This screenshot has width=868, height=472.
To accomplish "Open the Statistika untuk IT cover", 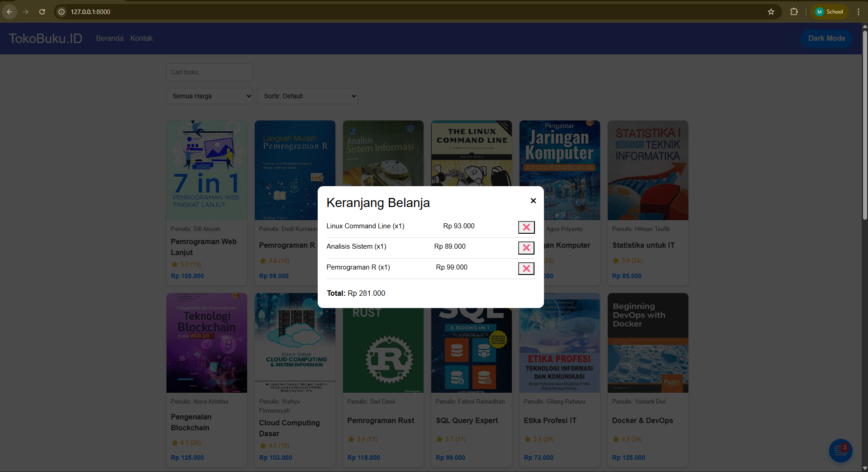I will tap(648, 170).
